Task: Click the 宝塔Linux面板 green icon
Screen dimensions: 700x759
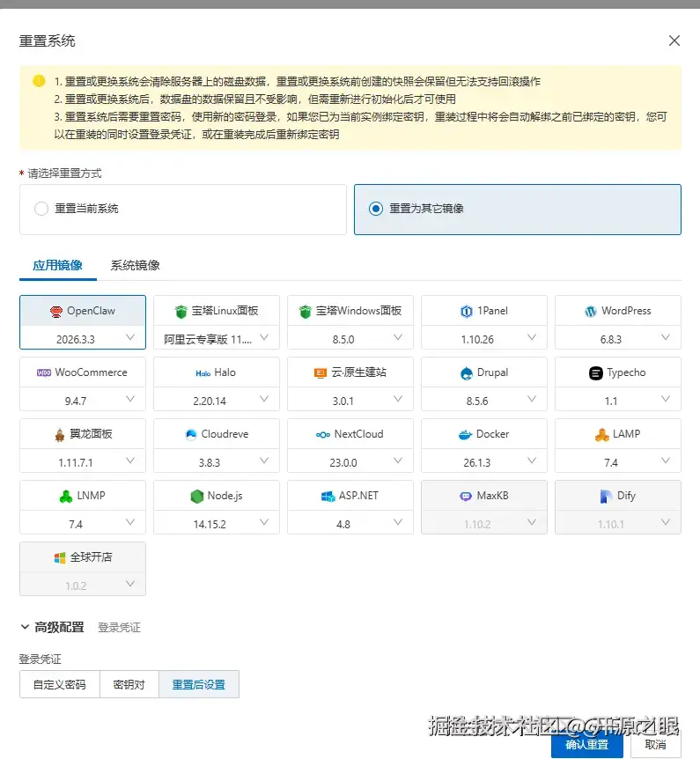Action: tap(181, 312)
